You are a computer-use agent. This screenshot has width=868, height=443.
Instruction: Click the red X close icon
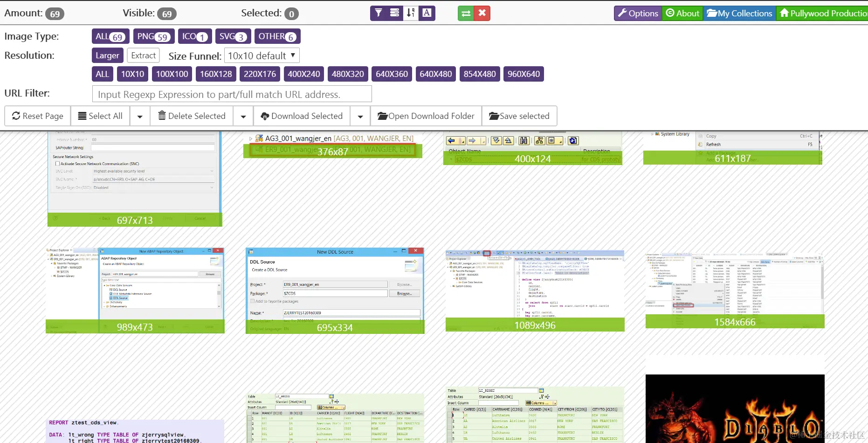click(x=482, y=13)
